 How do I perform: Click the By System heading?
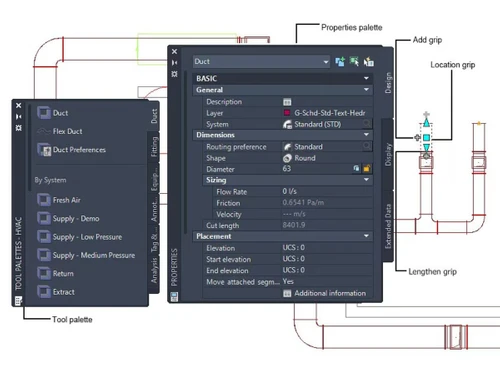tap(50, 180)
